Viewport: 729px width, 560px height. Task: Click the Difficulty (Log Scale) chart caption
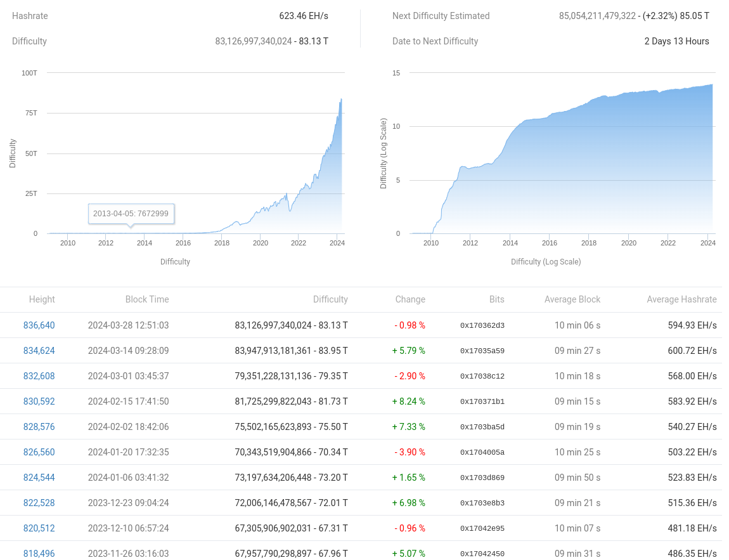546,261
